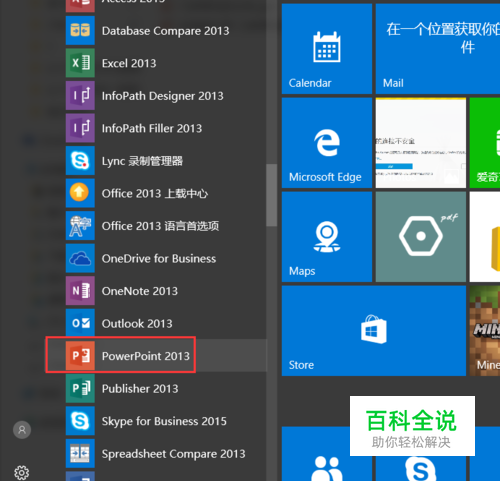Image resolution: width=500 pixels, height=481 pixels.
Task: Click the Office 2013 上载中心 orange arrow icon
Action: [x=80, y=193]
